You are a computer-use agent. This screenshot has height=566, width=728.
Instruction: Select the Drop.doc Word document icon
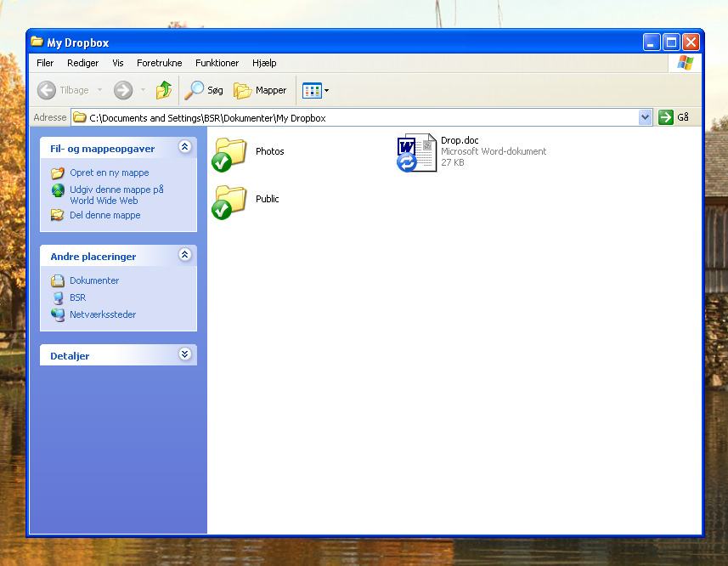417,152
